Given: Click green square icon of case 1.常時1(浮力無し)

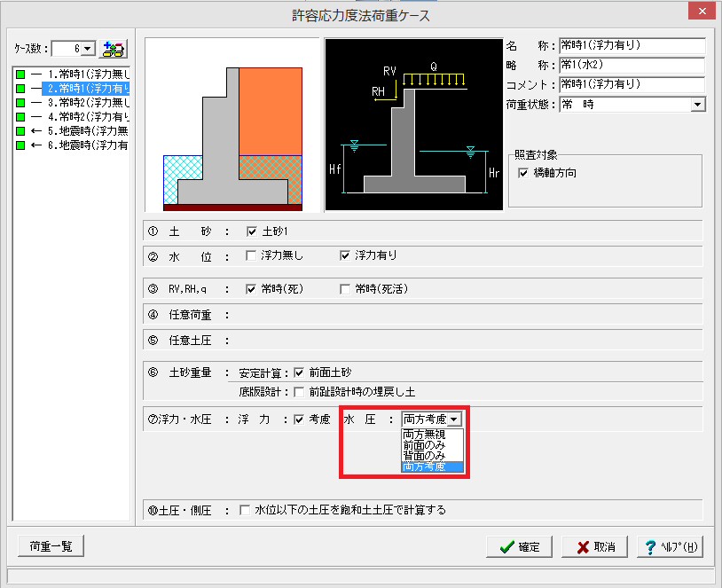Looking at the screenshot, I should point(20,74).
